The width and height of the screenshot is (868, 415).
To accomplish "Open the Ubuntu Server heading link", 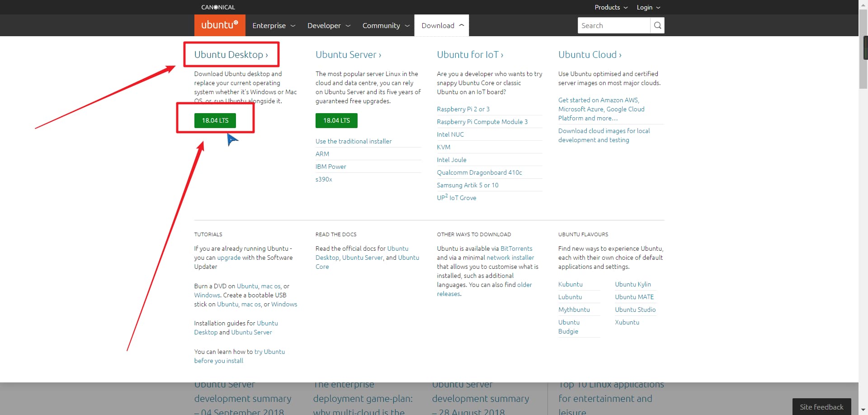I will 348,55.
